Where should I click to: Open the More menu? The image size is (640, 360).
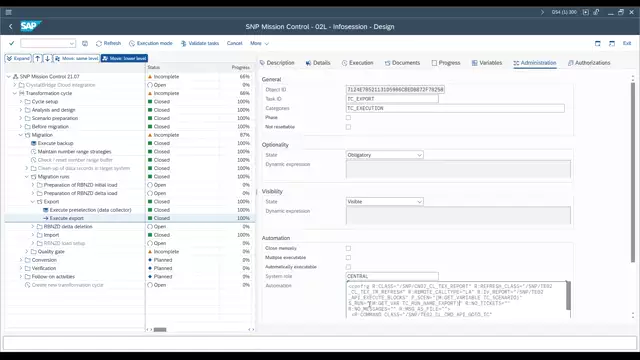click(x=259, y=43)
